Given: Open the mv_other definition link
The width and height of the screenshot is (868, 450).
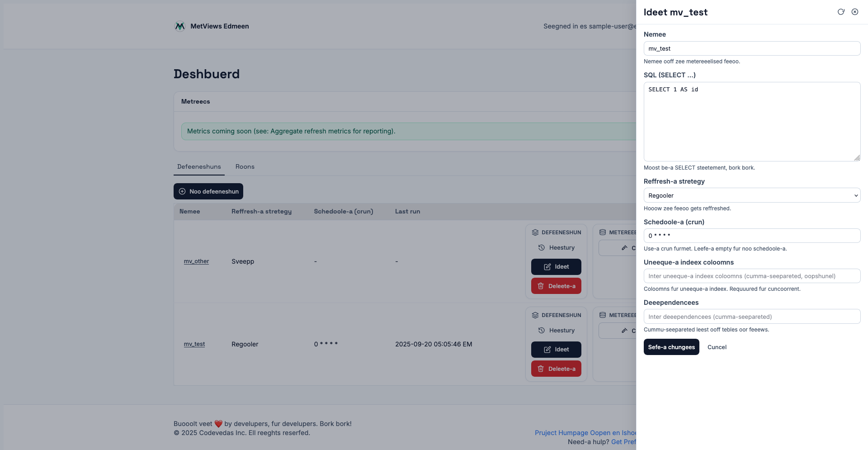Looking at the screenshot, I should [196, 261].
